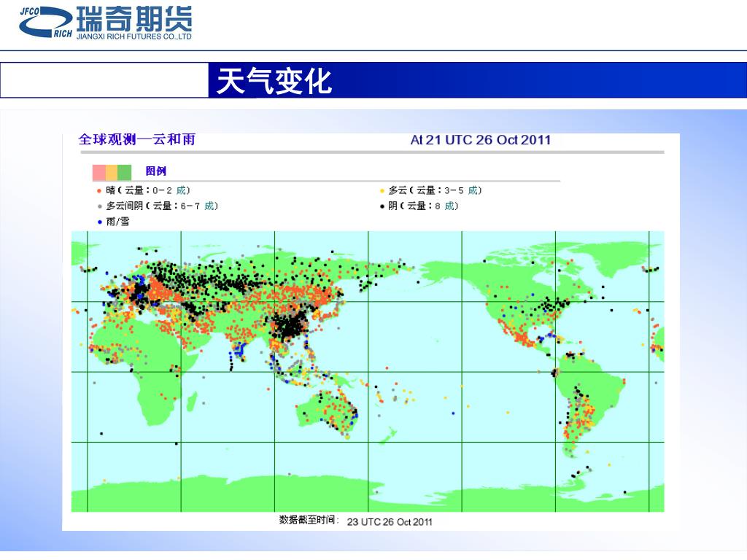Click the 图例 legend label

click(x=156, y=171)
